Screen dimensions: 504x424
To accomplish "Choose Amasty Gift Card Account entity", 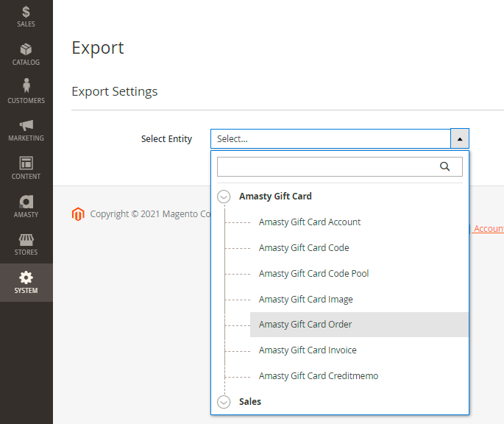I will [x=310, y=222].
